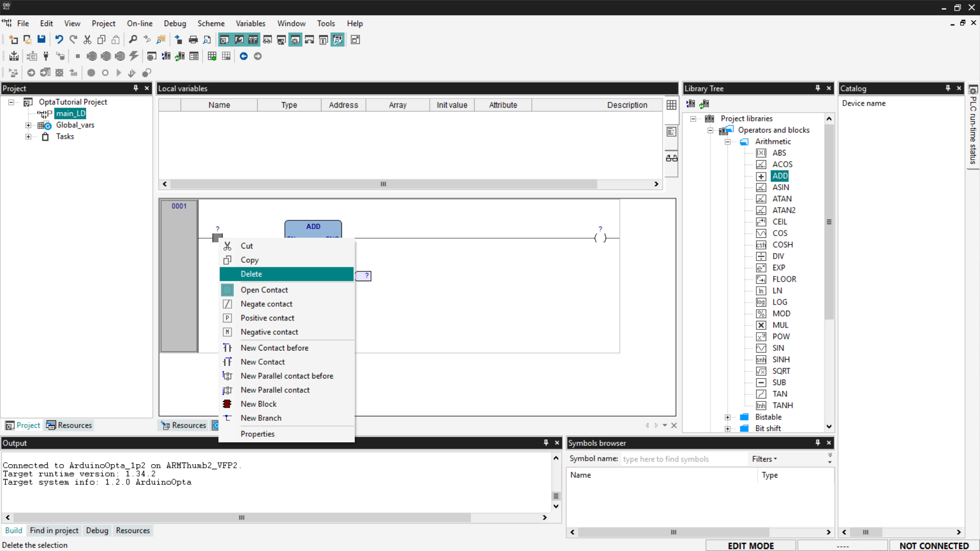The height and width of the screenshot is (551, 980).
Task: Expand the Global_vars tree node
Action: click(29, 125)
